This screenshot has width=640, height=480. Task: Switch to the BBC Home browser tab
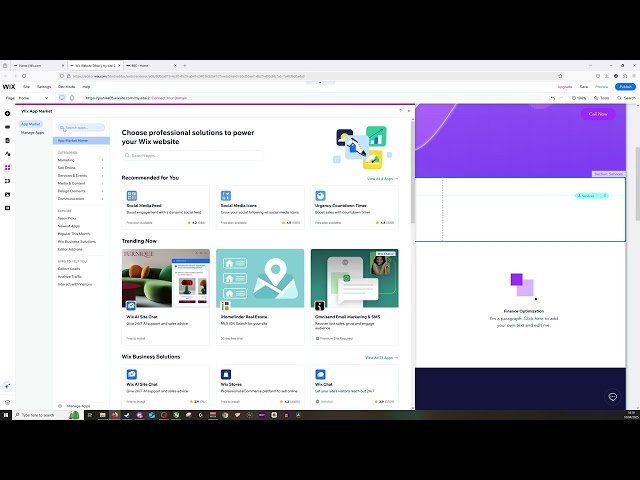click(x=151, y=65)
